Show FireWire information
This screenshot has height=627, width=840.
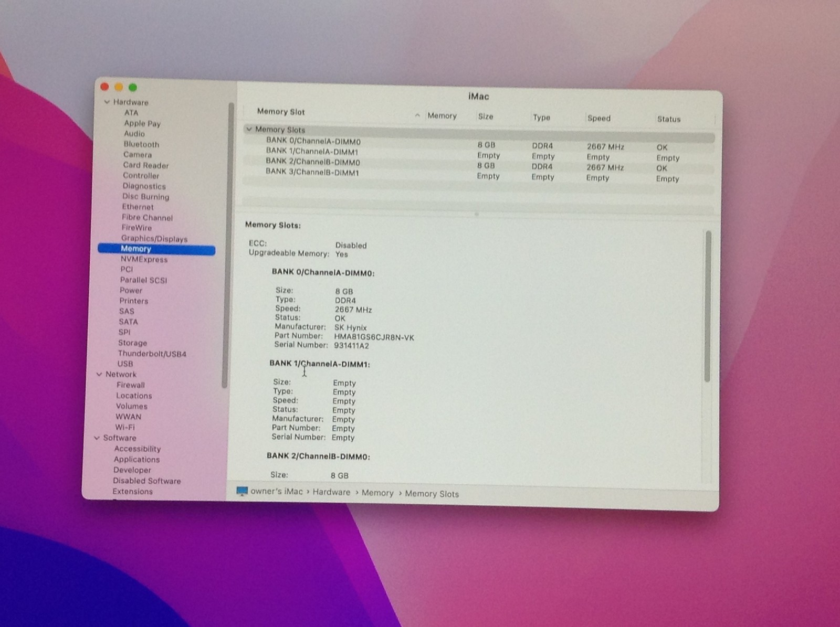click(136, 228)
